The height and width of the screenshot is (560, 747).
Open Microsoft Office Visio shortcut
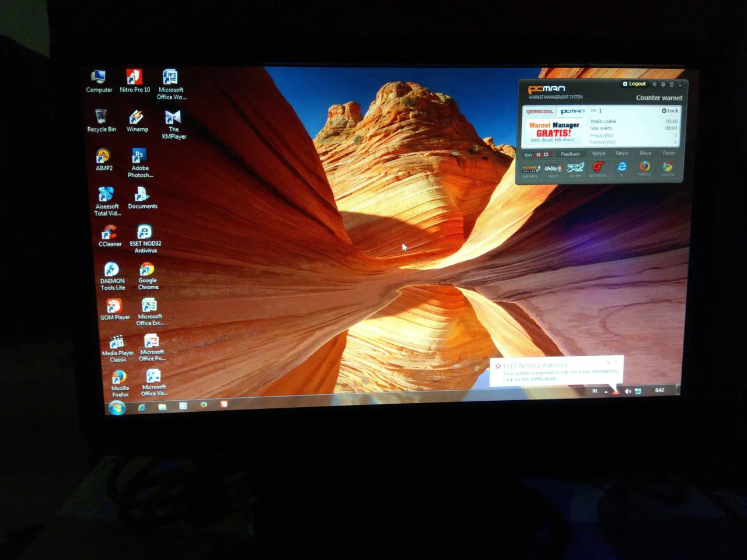pos(153,383)
